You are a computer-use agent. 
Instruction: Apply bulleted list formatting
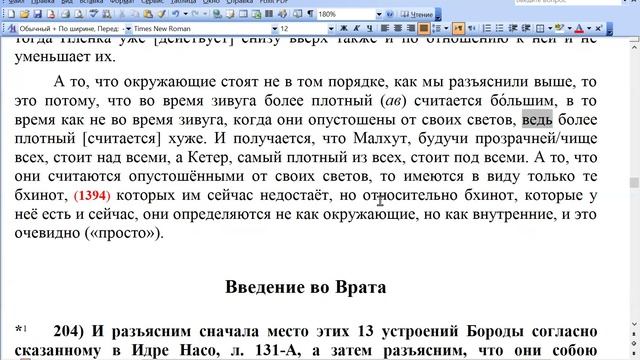point(500,28)
